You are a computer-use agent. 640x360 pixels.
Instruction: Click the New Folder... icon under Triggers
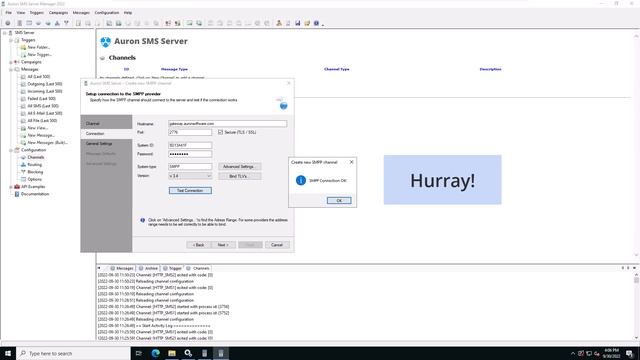click(x=23, y=47)
